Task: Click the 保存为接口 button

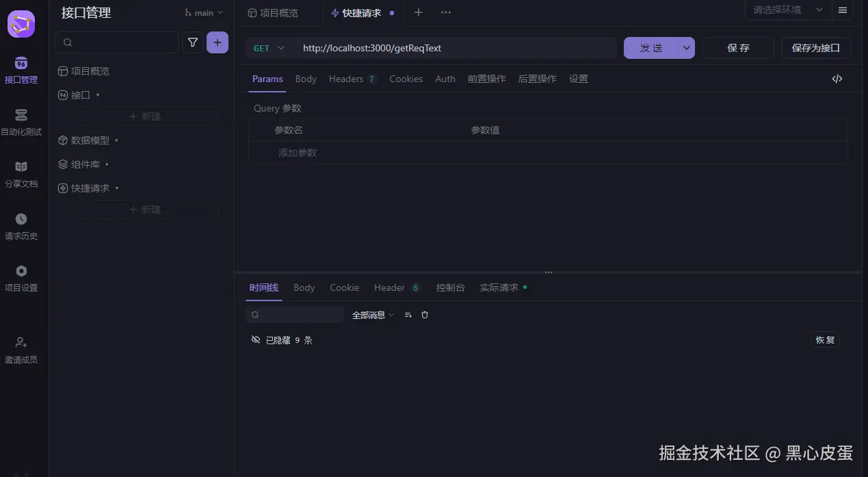Action: coord(815,47)
